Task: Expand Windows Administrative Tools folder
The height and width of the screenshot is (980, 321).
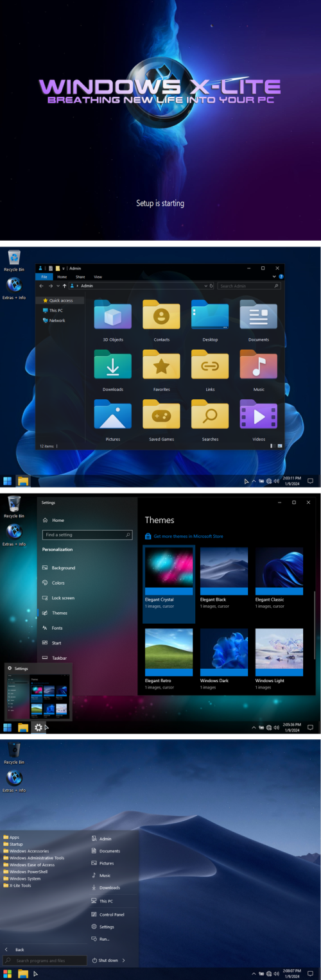Action: pos(34,858)
